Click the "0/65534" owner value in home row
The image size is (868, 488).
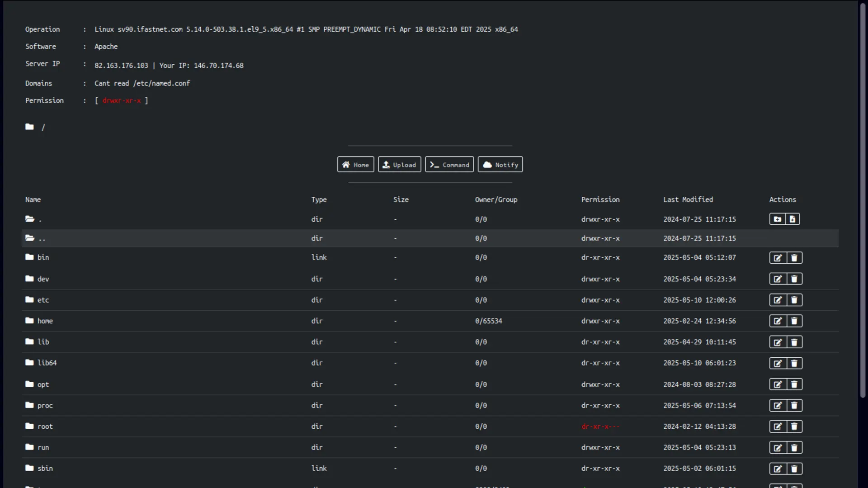(489, 321)
